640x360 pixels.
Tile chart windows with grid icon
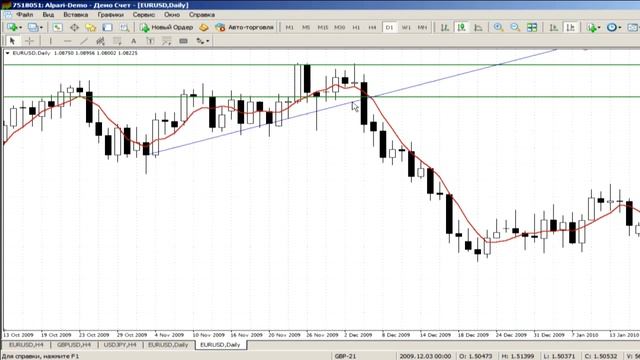click(532, 27)
